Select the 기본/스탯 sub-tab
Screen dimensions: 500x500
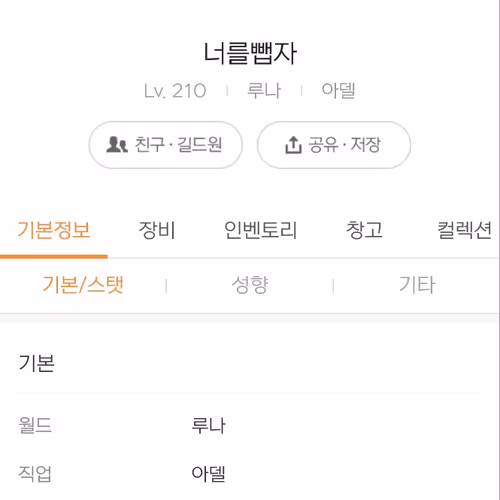point(83,285)
